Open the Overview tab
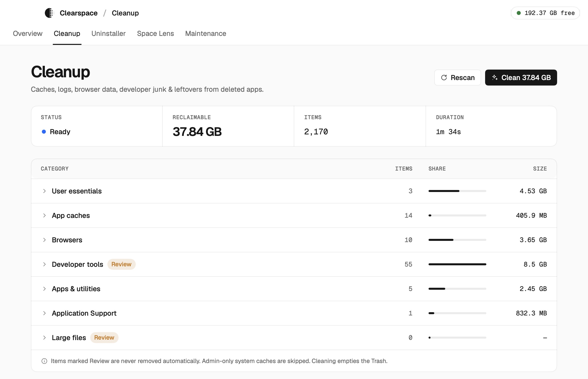The width and height of the screenshot is (588, 379). tap(28, 33)
